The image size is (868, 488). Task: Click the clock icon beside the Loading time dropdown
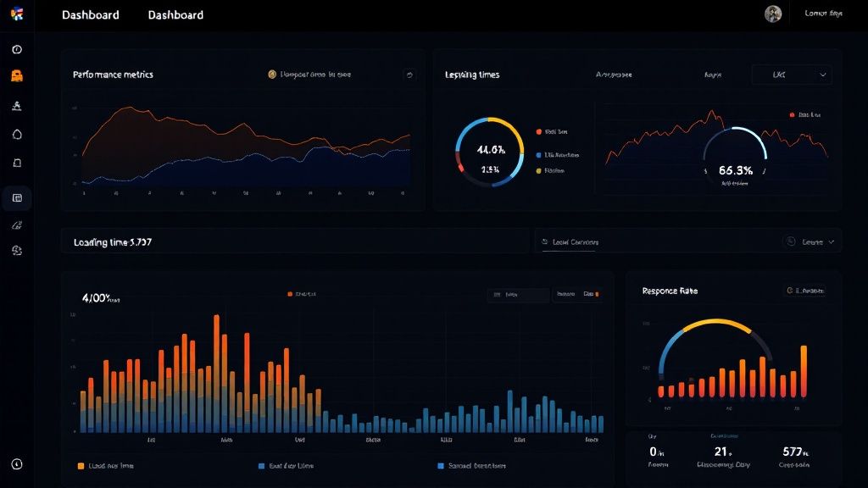click(x=791, y=241)
